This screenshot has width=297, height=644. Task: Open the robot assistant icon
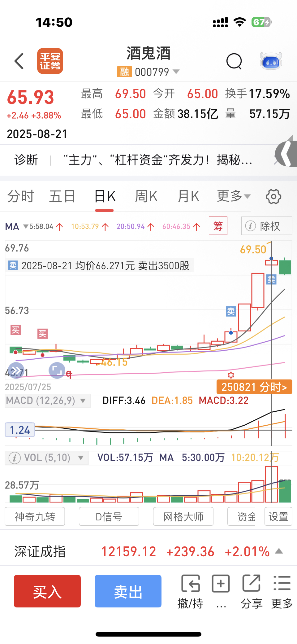click(271, 61)
